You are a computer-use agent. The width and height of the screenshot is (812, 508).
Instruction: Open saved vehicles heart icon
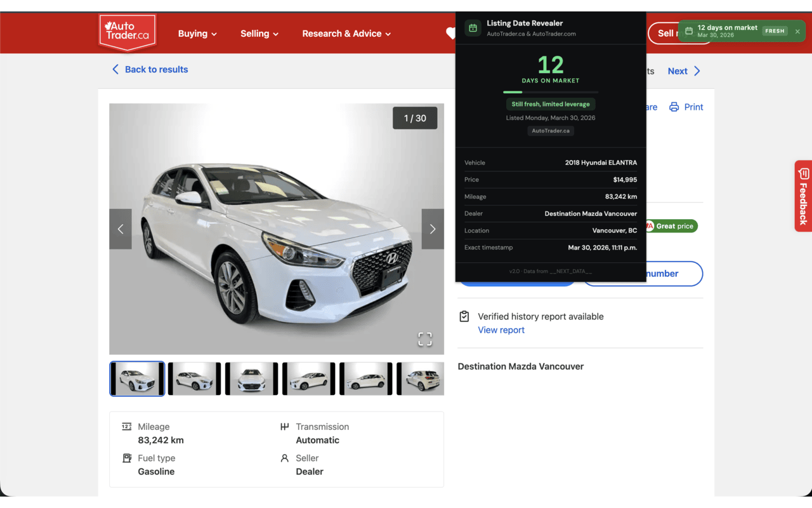pos(450,34)
